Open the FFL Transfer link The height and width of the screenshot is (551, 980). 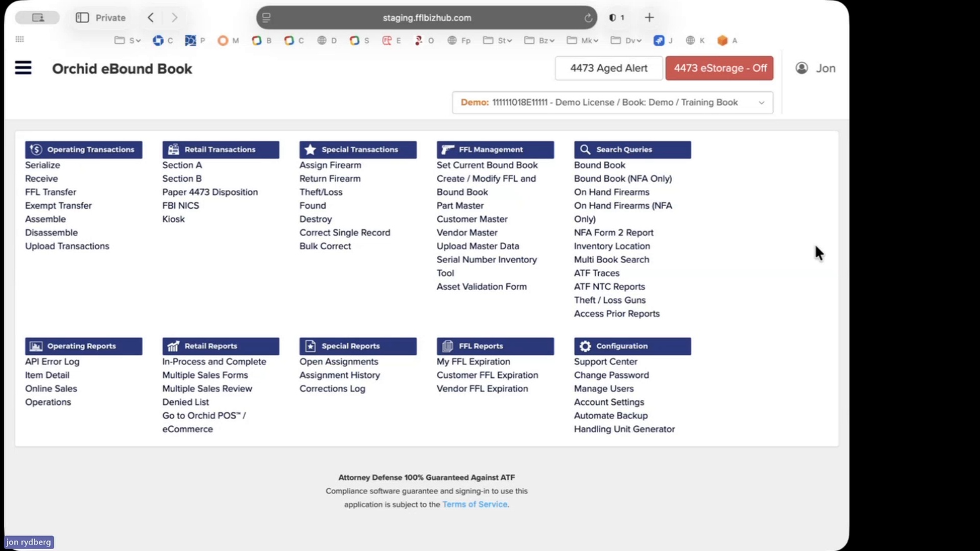pyautogui.click(x=51, y=192)
